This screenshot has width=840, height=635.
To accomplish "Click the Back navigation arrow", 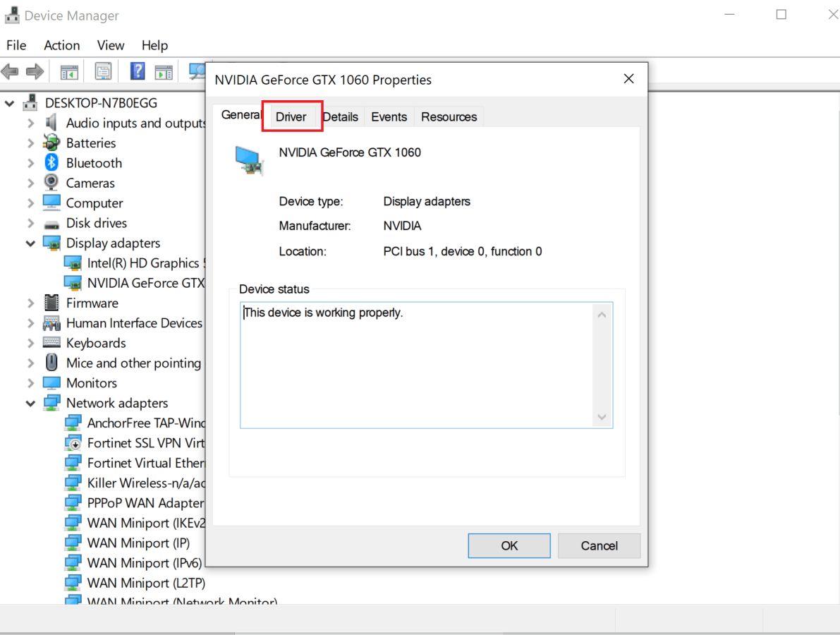I will coord(10,71).
